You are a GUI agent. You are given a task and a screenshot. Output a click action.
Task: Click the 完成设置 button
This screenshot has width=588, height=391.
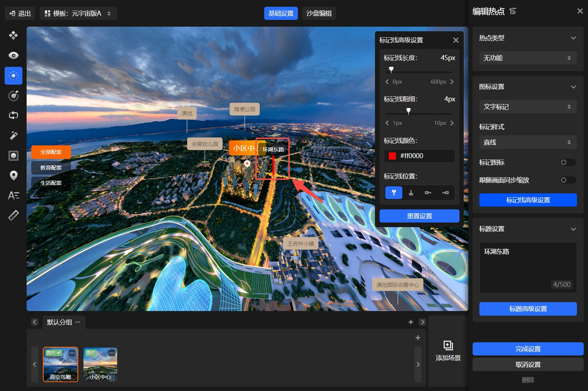coord(528,349)
